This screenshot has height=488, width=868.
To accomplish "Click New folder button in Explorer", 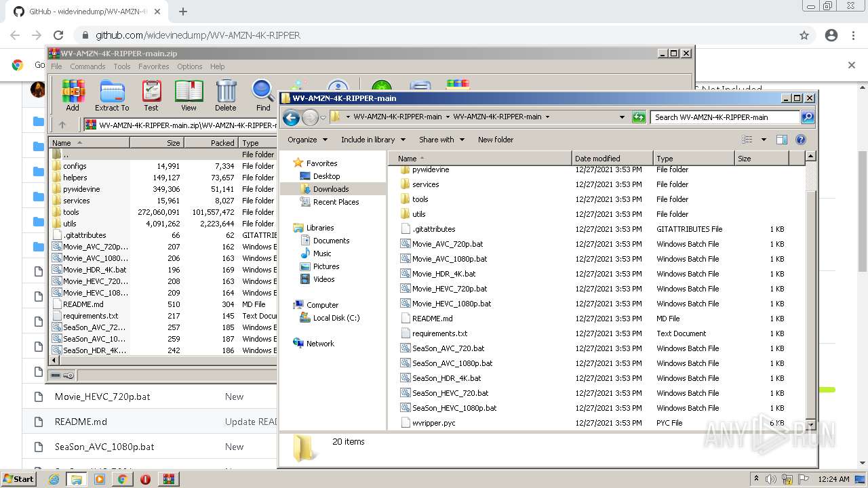I will point(496,140).
